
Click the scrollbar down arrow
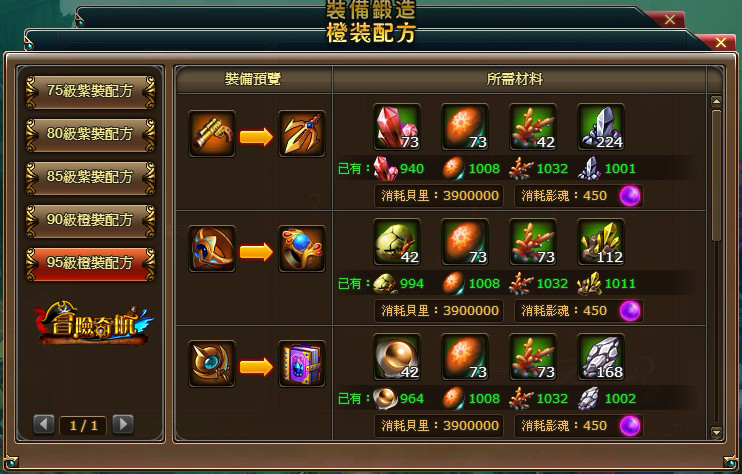(x=716, y=432)
